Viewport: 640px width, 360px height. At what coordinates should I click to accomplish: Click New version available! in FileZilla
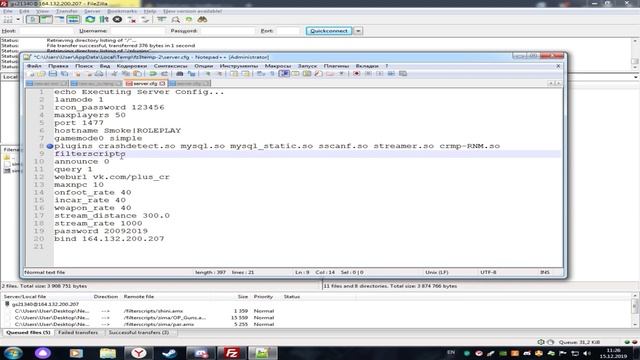coord(192,11)
